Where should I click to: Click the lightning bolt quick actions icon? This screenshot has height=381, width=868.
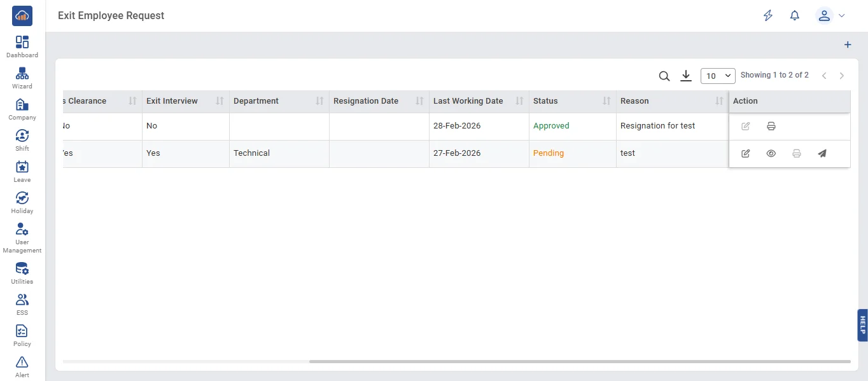(x=768, y=16)
